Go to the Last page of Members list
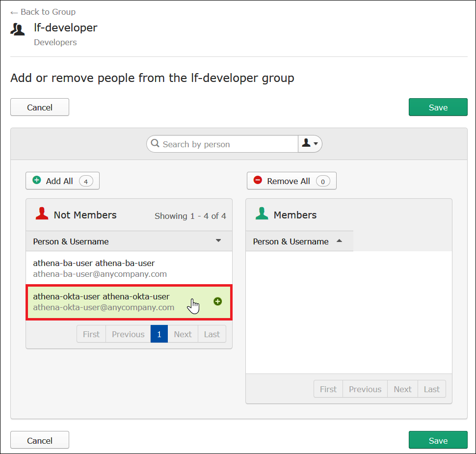The image size is (476, 454). point(431,389)
